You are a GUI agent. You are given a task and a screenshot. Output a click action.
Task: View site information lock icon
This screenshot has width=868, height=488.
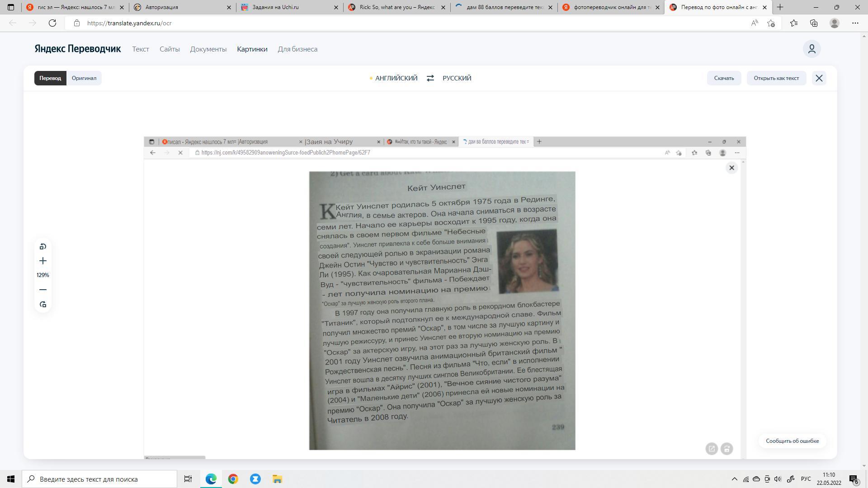pos(77,23)
